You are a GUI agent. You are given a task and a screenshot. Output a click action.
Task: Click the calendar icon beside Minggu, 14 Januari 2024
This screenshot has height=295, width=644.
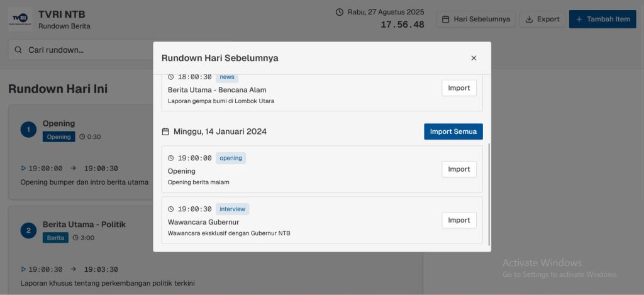point(165,132)
